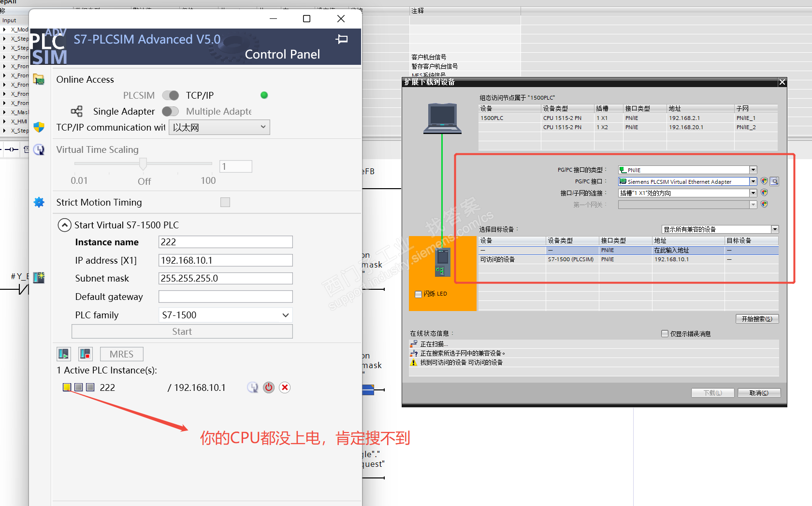
Task: Click the 下载 button
Action: 712,393
